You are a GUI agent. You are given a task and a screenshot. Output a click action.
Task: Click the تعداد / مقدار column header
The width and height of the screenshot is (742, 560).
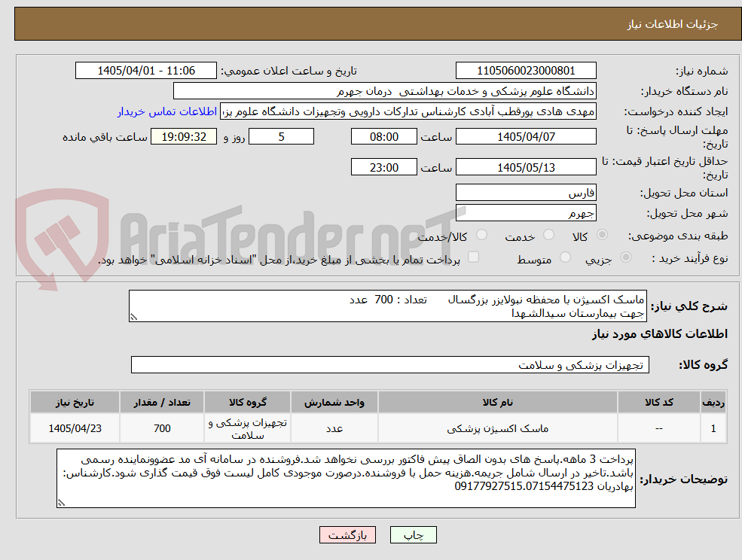click(x=162, y=402)
